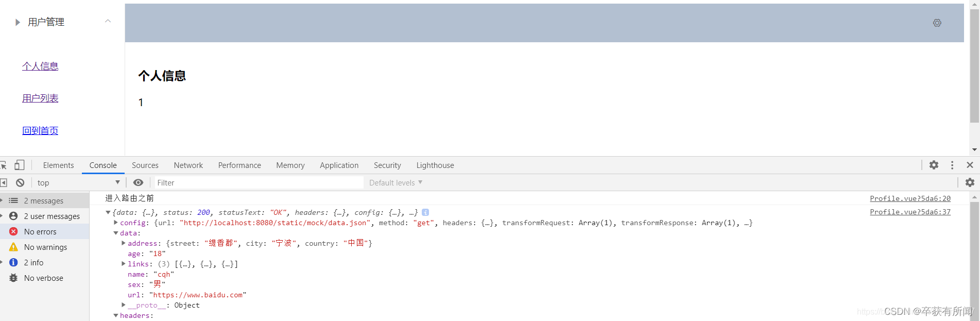980x321 pixels.
Task: Click the age "18" value
Action: tap(157, 254)
